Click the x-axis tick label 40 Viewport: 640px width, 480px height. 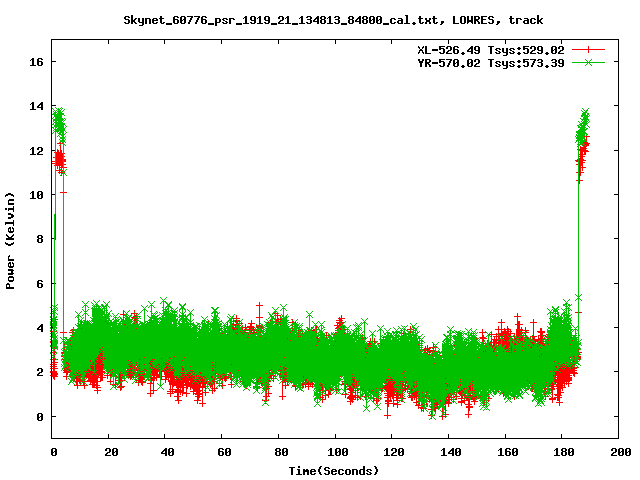point(167,452)
